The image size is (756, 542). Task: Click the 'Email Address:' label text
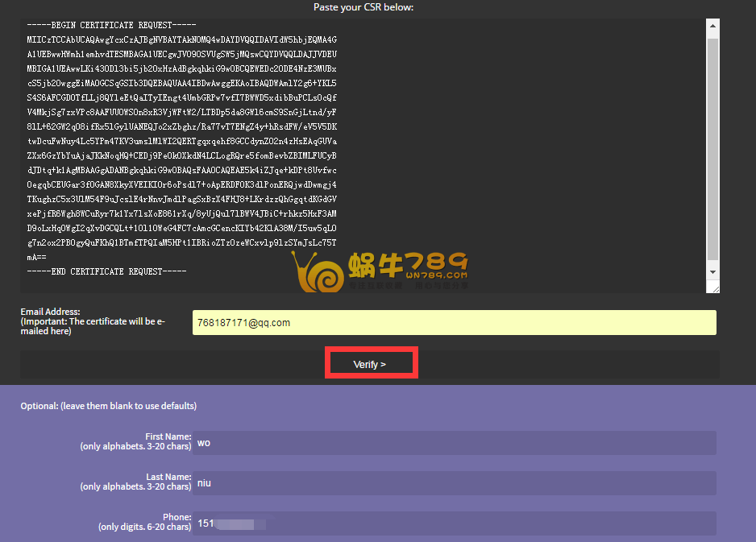[x=50, y=312]
